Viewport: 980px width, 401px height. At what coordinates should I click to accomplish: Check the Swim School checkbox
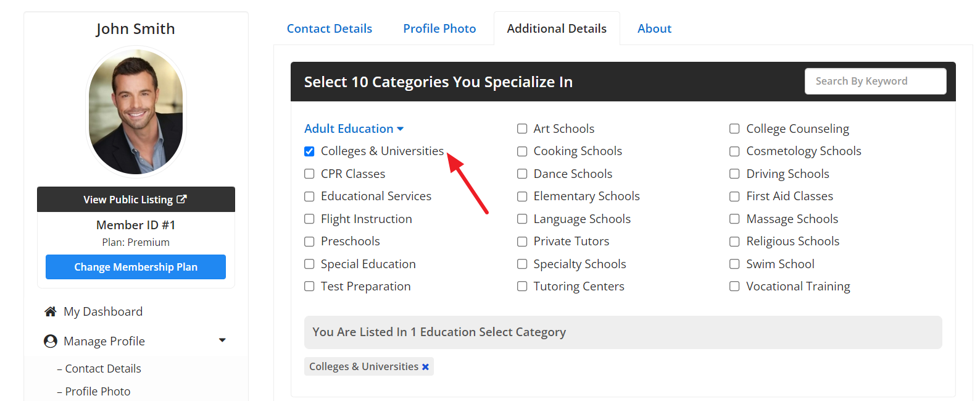pos(734,264)
